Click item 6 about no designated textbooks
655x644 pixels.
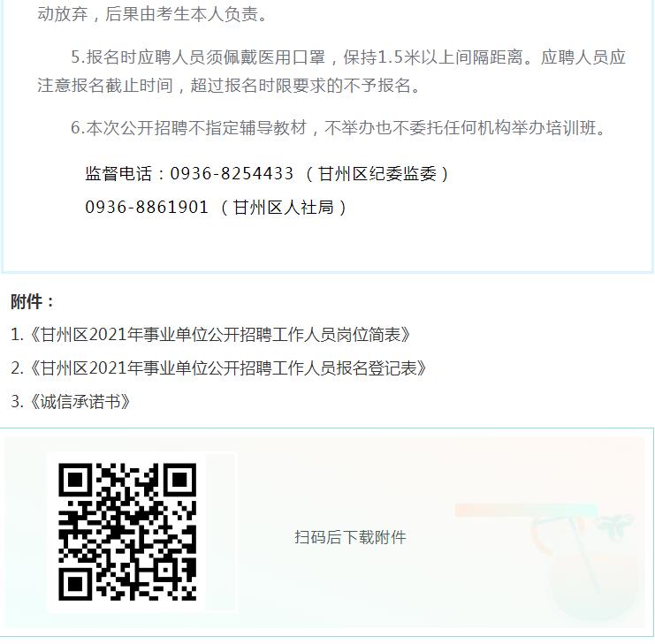coord(339,128)
